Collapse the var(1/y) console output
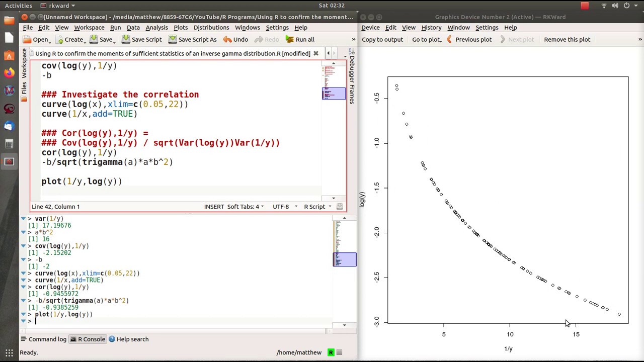 (x=23, y=219)
